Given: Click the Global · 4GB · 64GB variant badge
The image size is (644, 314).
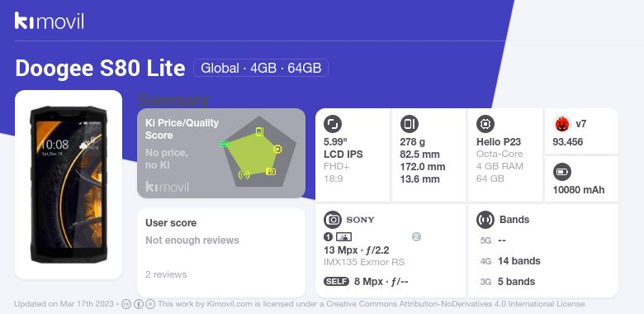Looking at the screenshot, I should [x=261, y=68].
